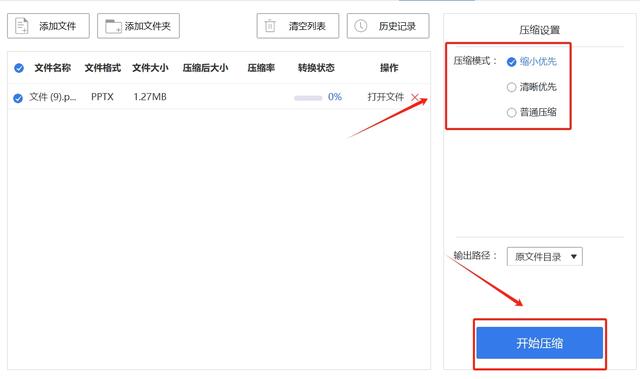Click the PPTX format cell
Image resolution: width=640 pixels, height=379 pixels.
(102, 97)
